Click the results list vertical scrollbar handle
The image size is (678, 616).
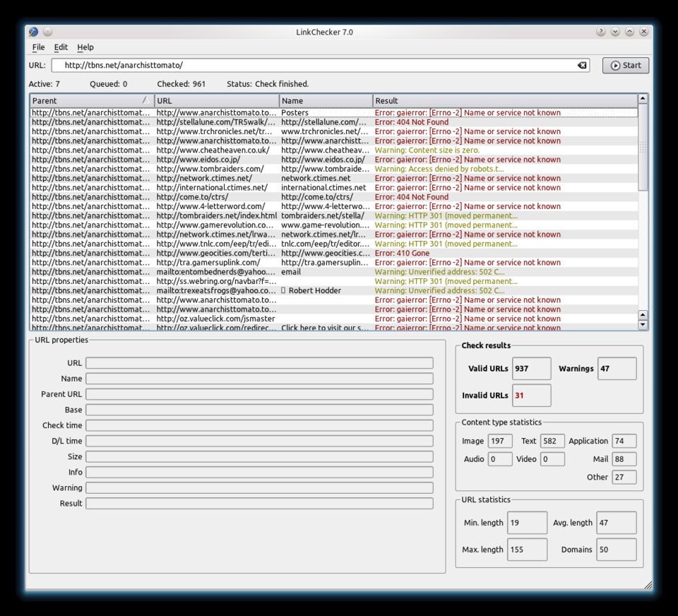point(643,148)
